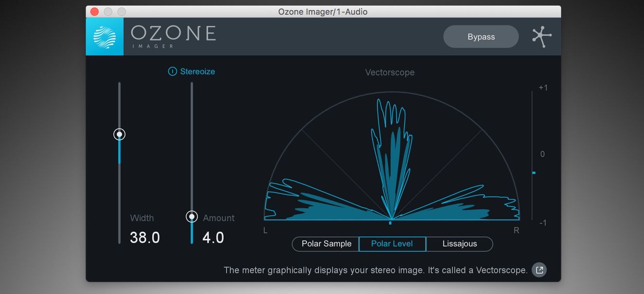
Task: Click the Width slider handle
Action: (119, 134)
